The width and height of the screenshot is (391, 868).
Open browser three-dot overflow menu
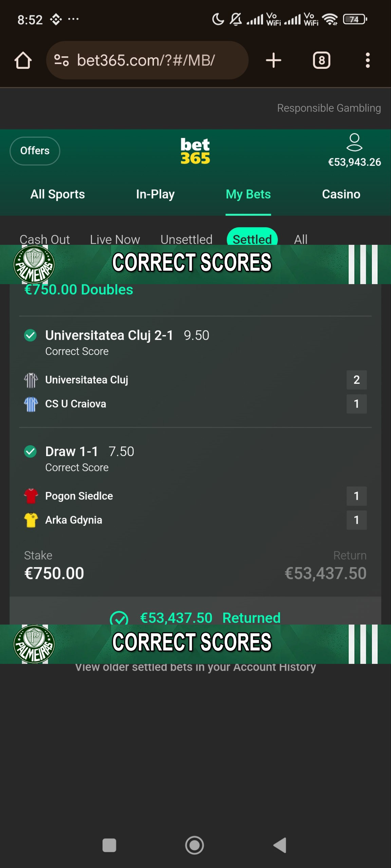point(368,60)
